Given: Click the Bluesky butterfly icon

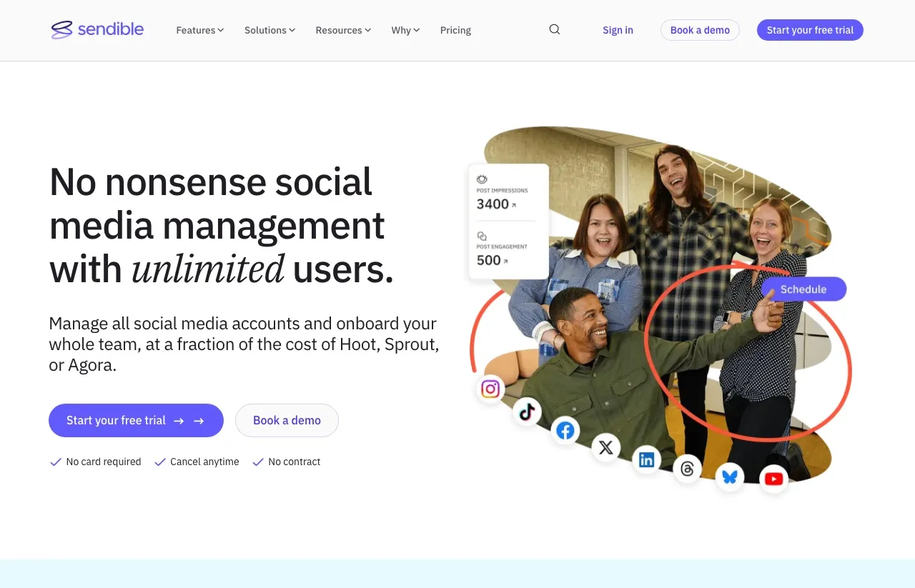Looking at the screenshot, I should [x=730, y=477].
